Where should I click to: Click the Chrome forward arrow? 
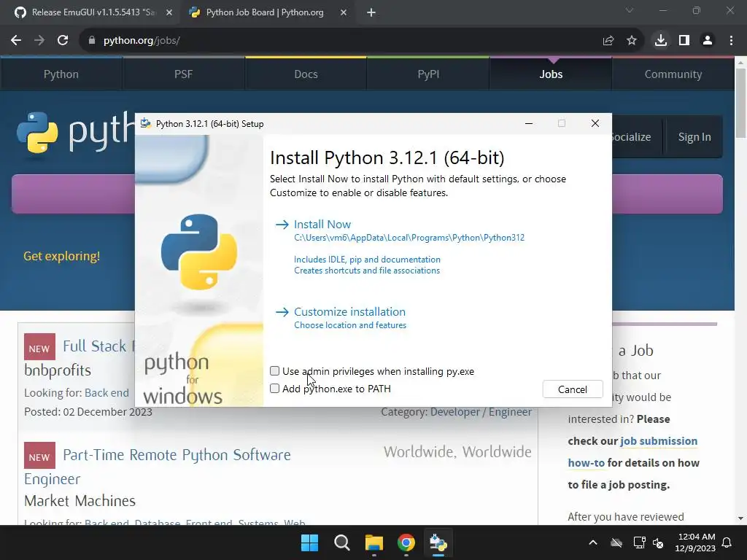point(39,41)
